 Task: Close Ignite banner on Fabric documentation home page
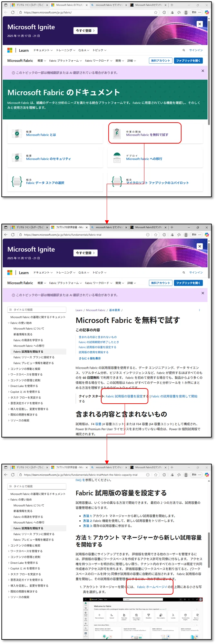point(200,24)
